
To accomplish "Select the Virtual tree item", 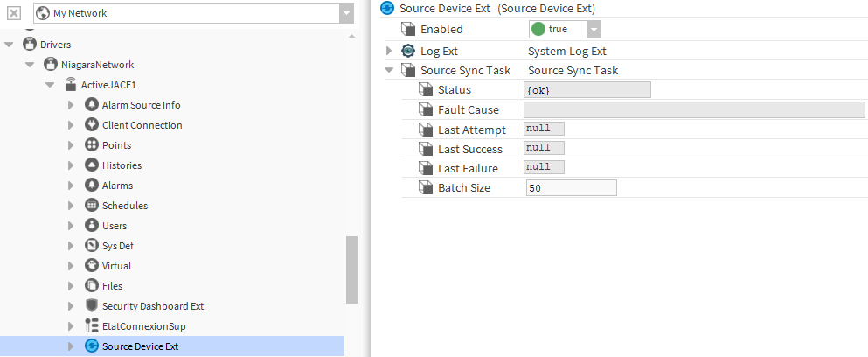I will pyautogui.click(x=116, y=266).
